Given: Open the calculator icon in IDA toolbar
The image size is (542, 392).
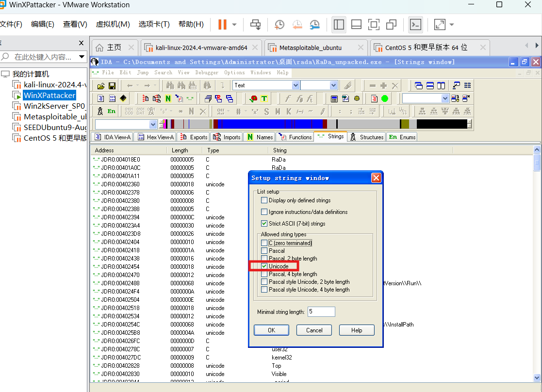Looking at the screenshot, I should [334, 98].
